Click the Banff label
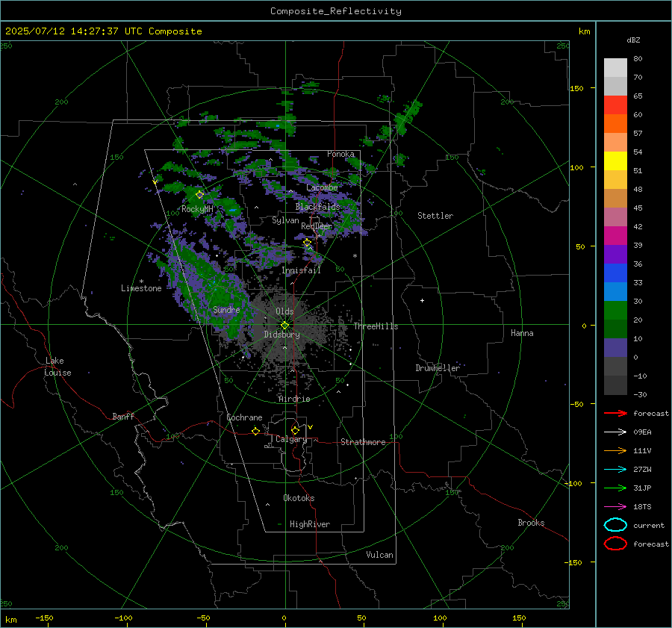 [123, 416]
